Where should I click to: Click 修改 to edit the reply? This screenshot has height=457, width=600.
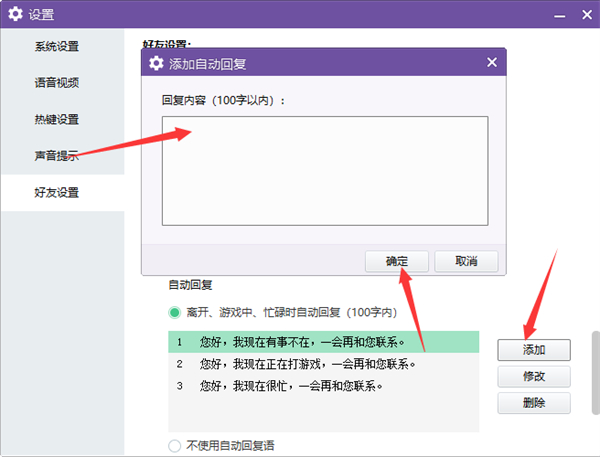534,377
